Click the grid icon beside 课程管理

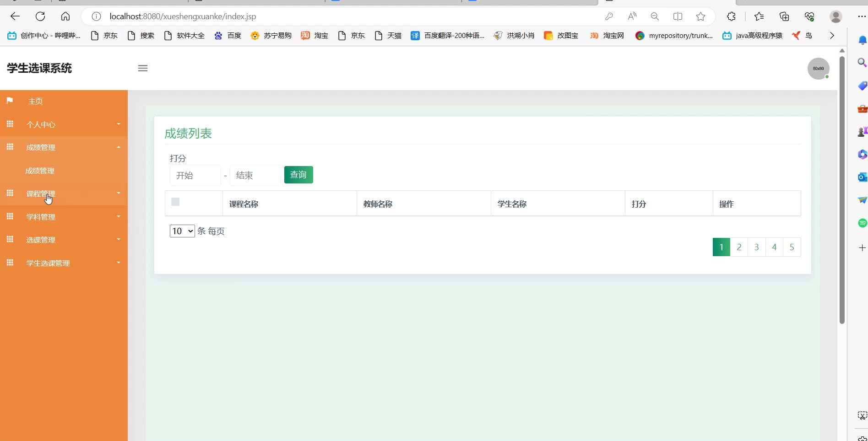(x=10, y=193)
